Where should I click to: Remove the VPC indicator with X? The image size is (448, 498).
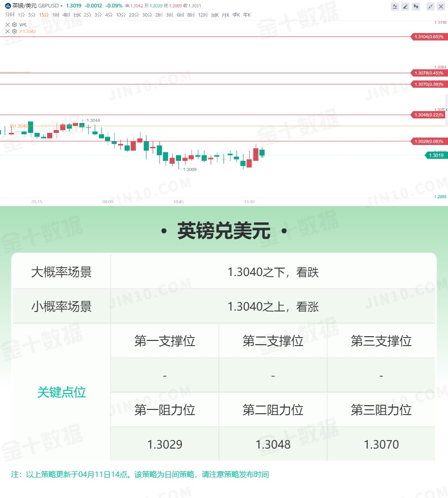(x=7, y=25)
